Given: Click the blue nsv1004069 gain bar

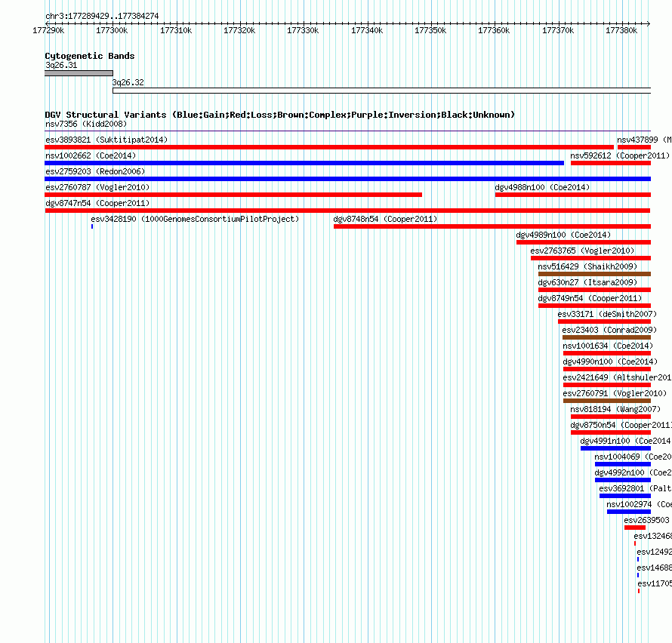Looking at the screenshot, I should 623,464.
